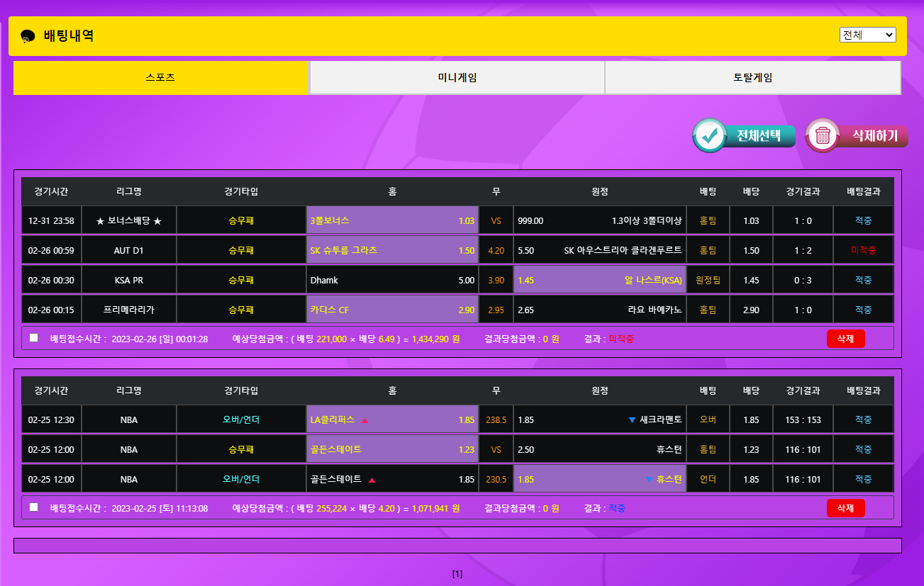
Task: Click the star before 보너스배팅
Action: point(101,221)
